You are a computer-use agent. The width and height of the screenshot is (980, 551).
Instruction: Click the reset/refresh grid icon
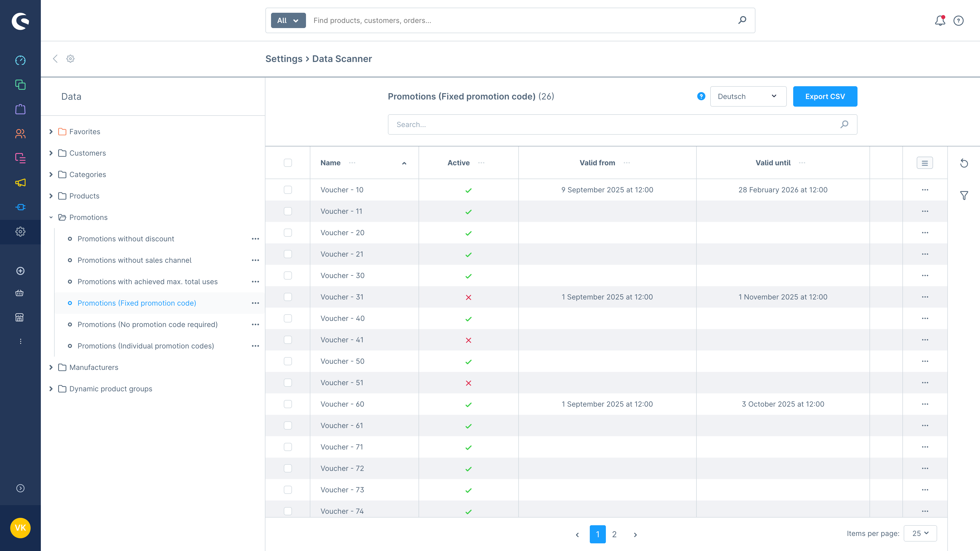964,163
